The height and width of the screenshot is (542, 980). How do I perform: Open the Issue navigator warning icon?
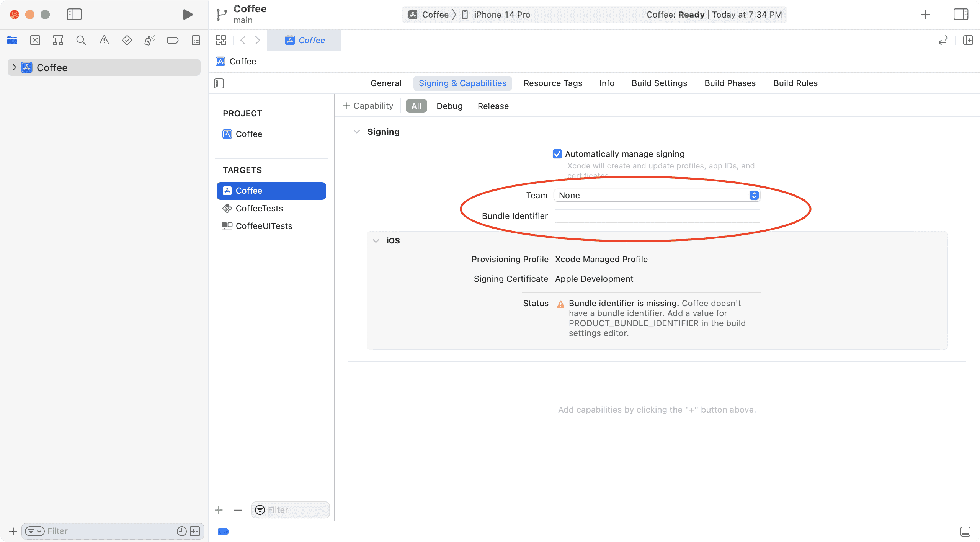point(104,40)
